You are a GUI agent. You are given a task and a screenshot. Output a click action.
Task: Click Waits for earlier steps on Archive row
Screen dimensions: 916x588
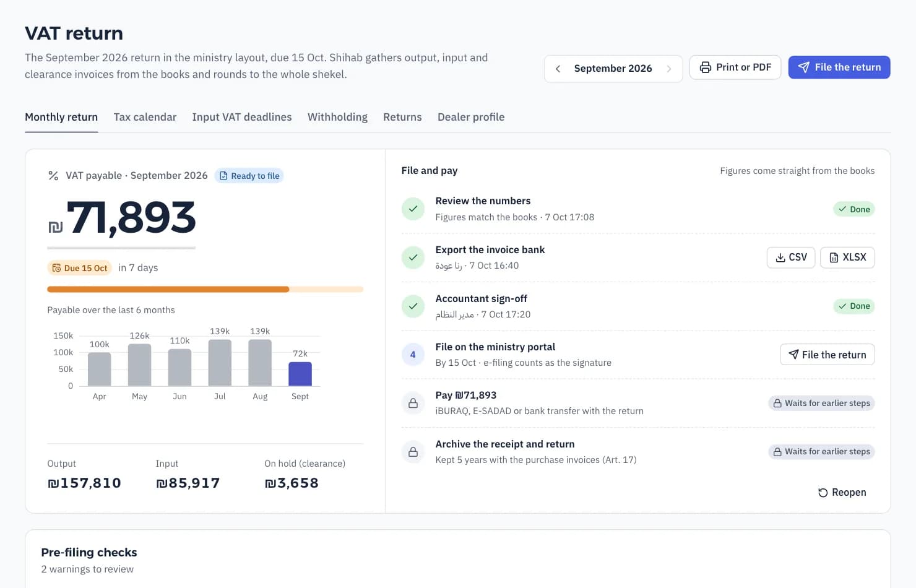tap(821, 452)
